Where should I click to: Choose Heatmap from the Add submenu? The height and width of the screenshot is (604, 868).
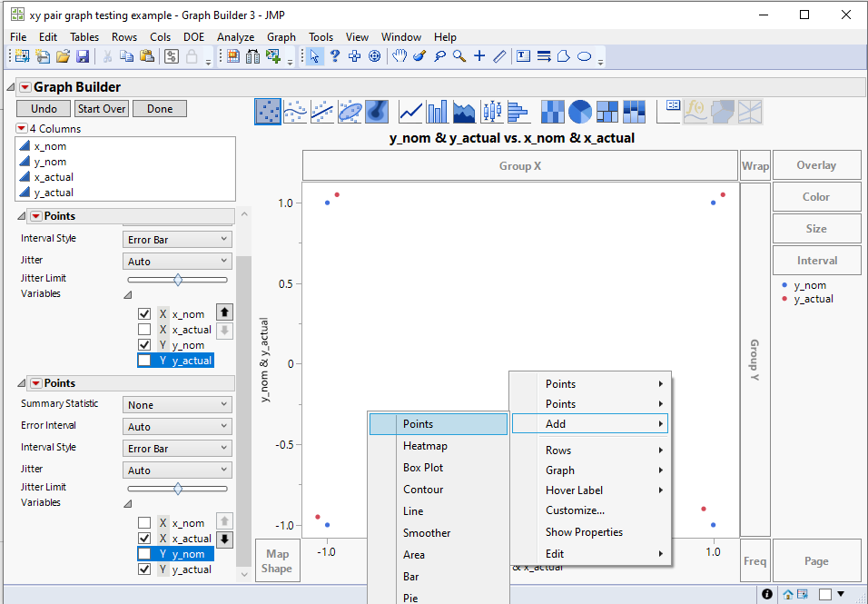(425, 446)
